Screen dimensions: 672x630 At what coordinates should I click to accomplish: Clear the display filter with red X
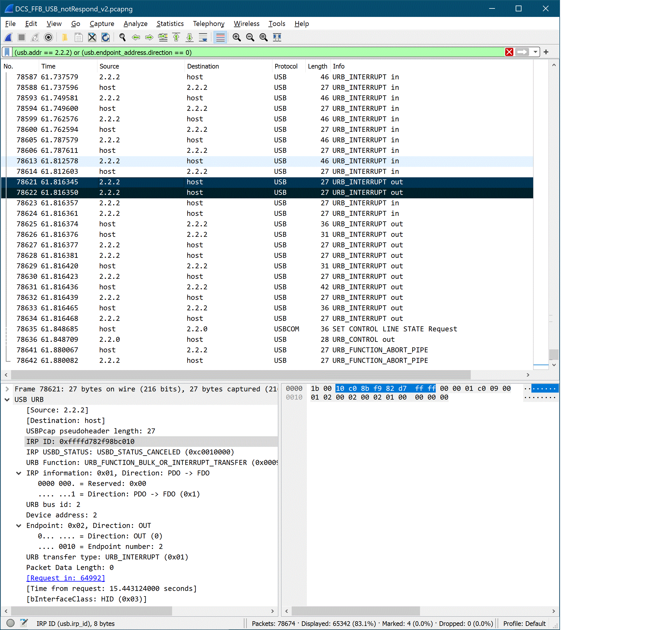(509, 52)
